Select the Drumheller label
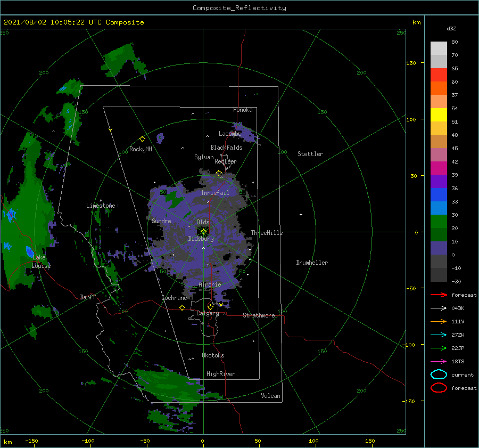 [312, 263]
